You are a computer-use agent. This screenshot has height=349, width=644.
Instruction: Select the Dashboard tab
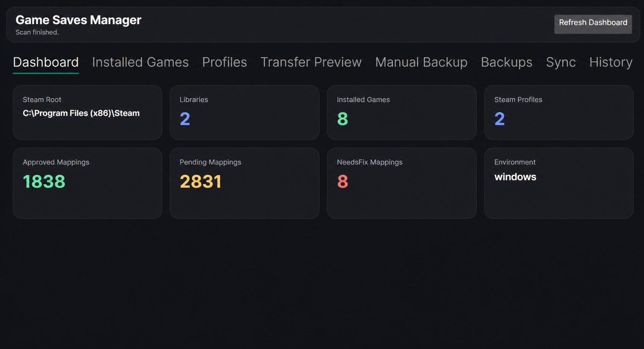[46, 62]
